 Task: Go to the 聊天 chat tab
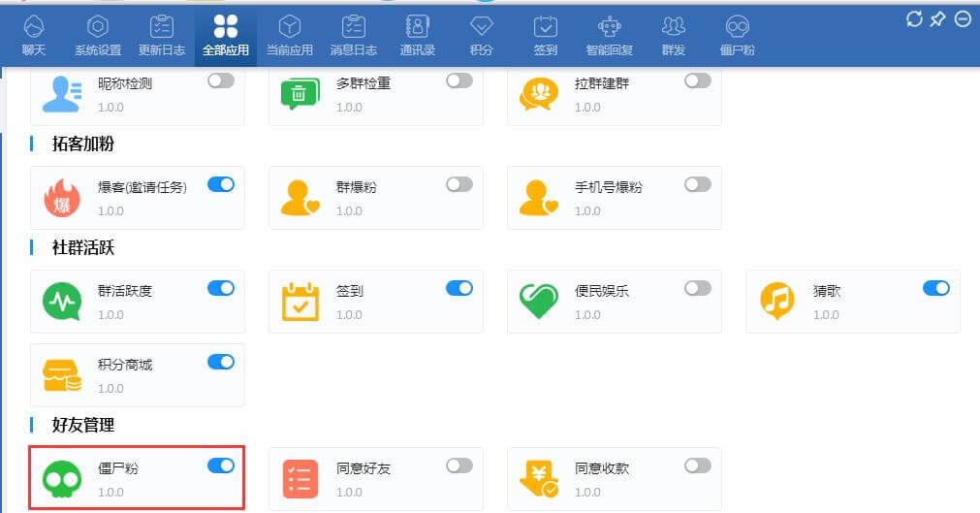(34, 36)
